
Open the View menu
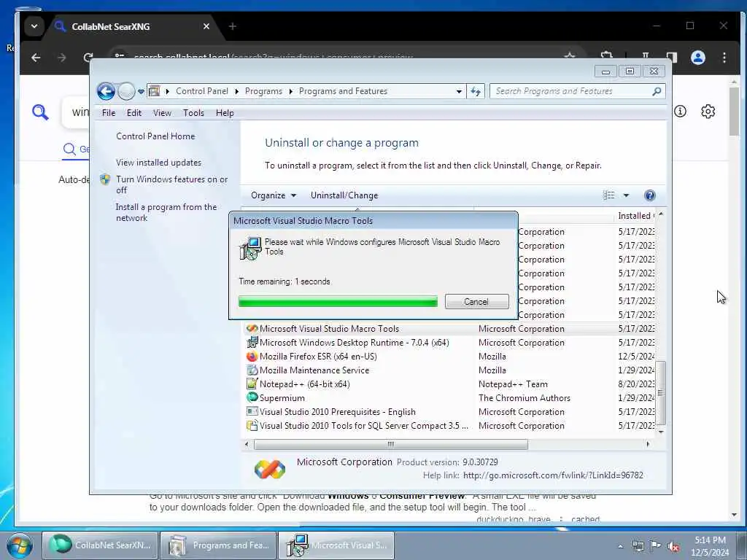(162, 113)
